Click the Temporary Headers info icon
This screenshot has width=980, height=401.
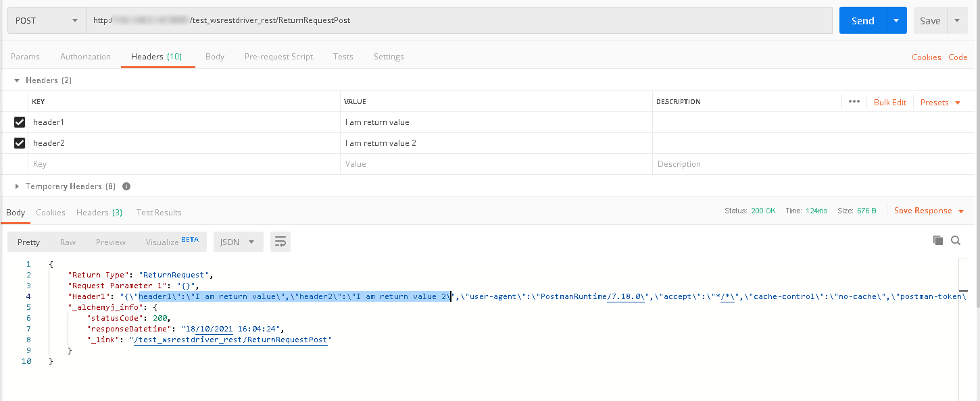(x=126, y=186)
